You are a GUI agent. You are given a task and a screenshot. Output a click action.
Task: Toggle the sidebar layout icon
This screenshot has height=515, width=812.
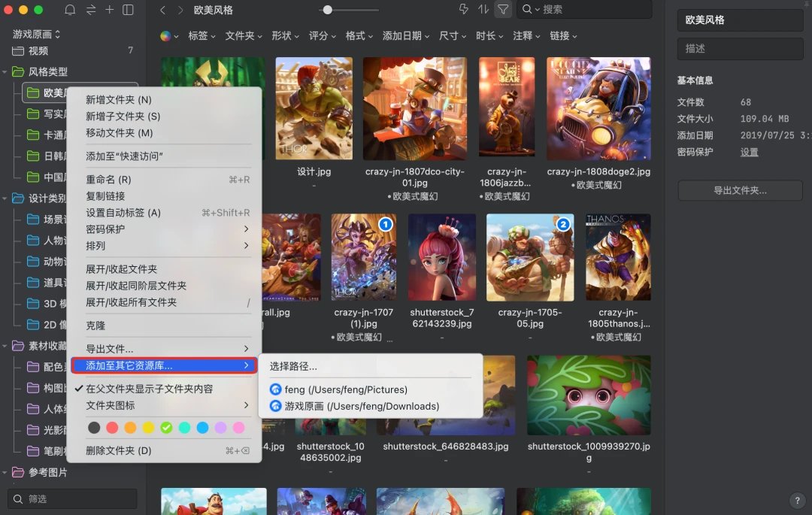(128, 9)
